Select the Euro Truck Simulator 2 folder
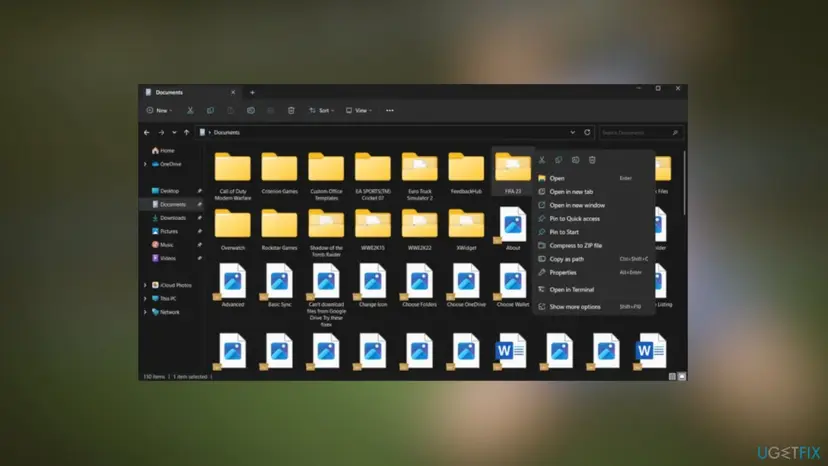The image size is (828, 466). (x=420, y=176)
